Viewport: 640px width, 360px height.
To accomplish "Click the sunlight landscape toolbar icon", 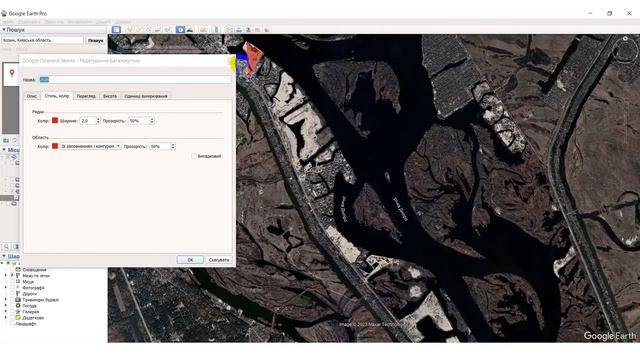I will tap(190, 29).
